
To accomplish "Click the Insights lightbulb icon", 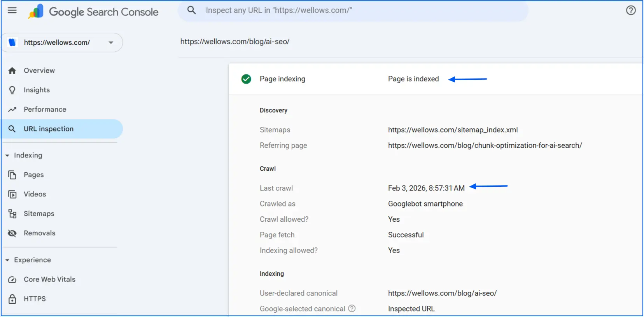I will (x=12, y=90).
